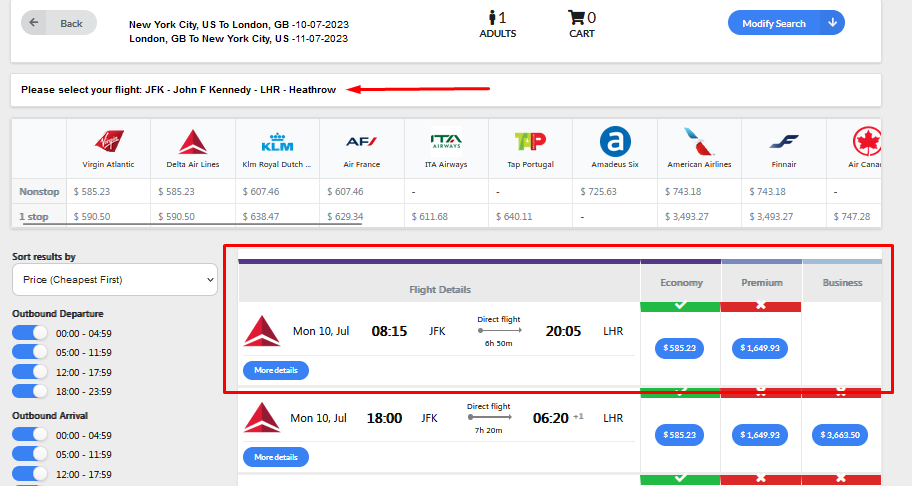Screen dimensions: 912x486
Task: Toggle Outbound Departure 12:00 - 17:59
Action: (x=30, y=372)
